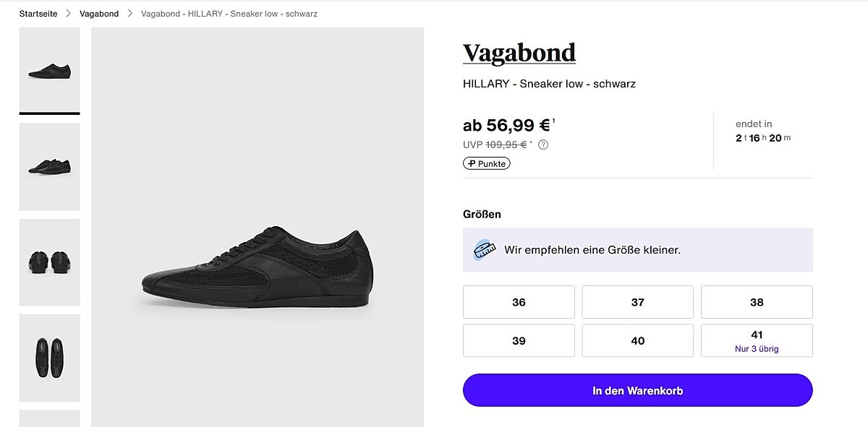Show first side-view shoe thumbnail
The height and width of the screenshot is (427, 868).
49,70
